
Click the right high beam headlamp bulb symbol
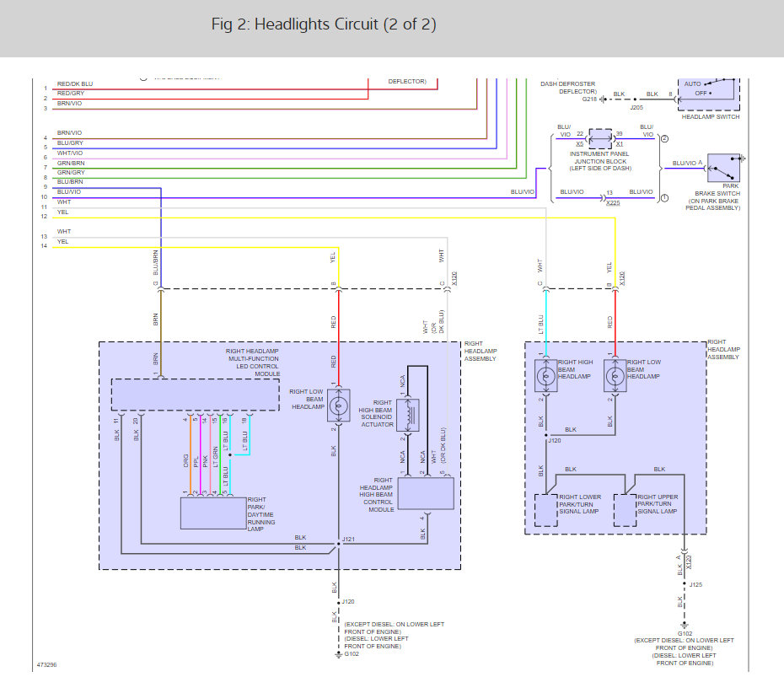(546, 375)
